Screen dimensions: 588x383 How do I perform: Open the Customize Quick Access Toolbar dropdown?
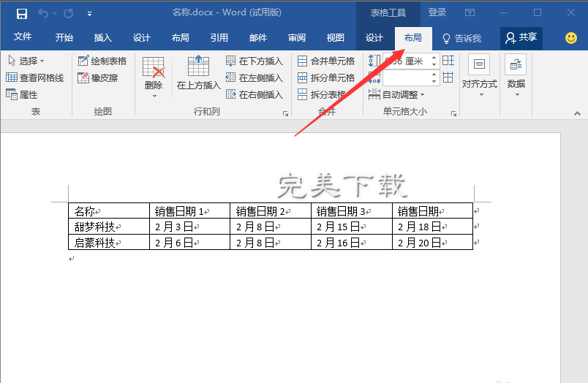(90, 14)
